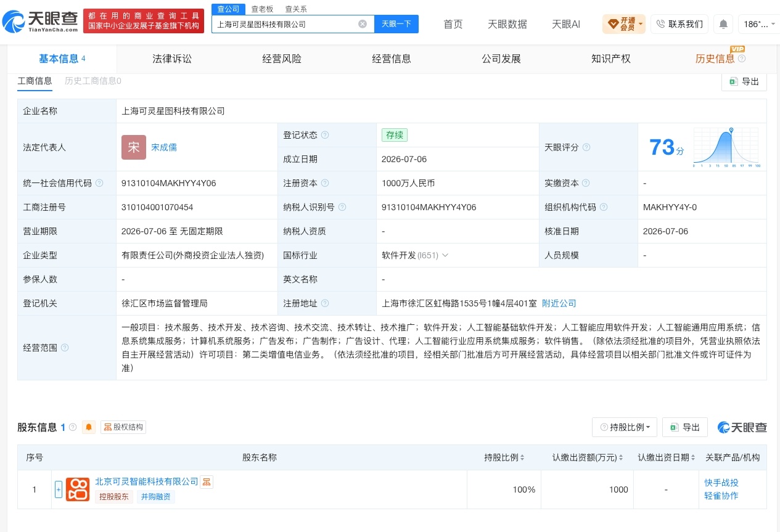780x532 pixels.
Task: Click 附近公司 link
Action: (559, 303)
